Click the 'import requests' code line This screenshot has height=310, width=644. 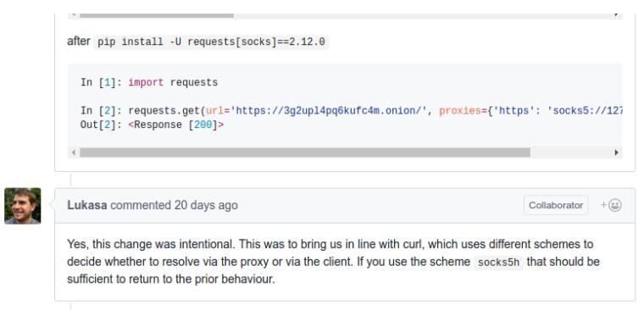coord(149,82)
